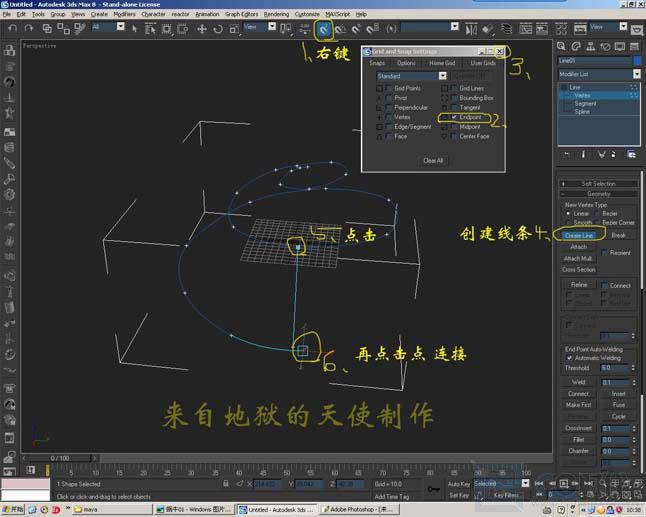Activate Select and Move tool
Viewport: 646px width, 517px height.
click(x=202, y=29)
